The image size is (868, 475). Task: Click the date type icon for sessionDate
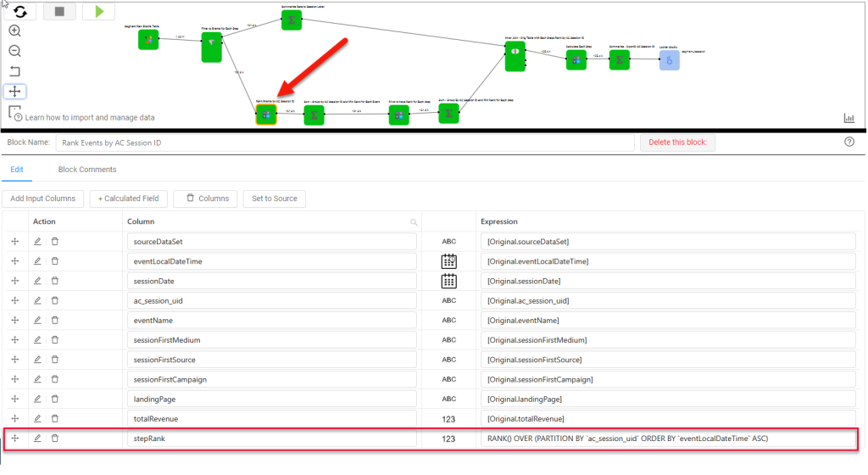pos(449,282)
